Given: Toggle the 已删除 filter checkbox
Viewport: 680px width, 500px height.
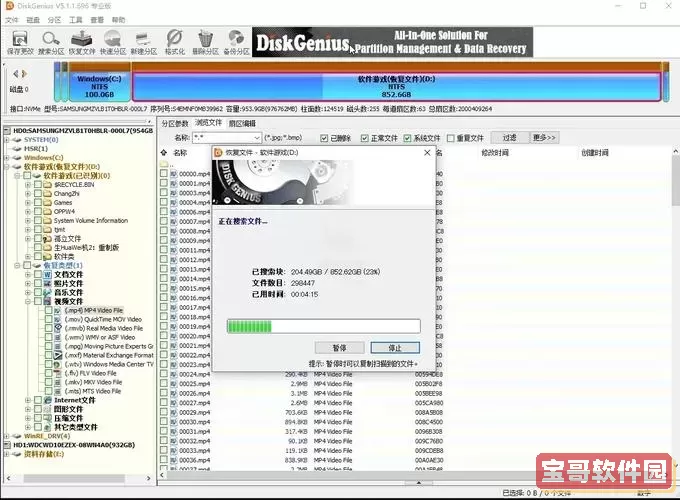Looking at the screenshot, I should pyautogui.click(x=324, y=138).
